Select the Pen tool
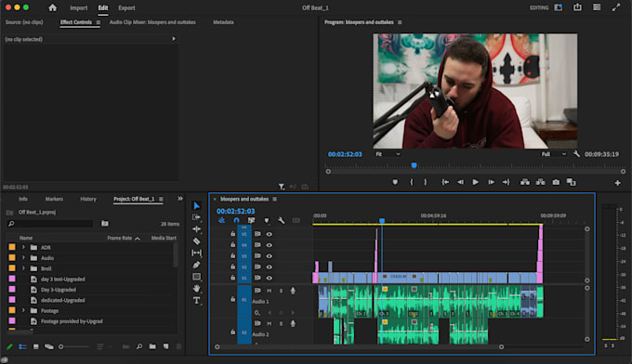This screenshot has width=632, height=364. pyautogui.click(x=197, y=265)
